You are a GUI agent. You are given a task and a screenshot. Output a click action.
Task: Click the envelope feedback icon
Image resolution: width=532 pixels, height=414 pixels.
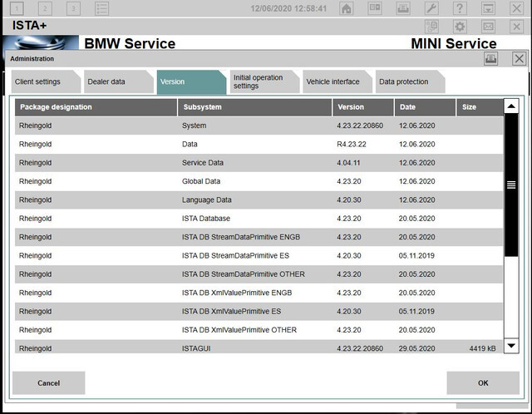488,27
